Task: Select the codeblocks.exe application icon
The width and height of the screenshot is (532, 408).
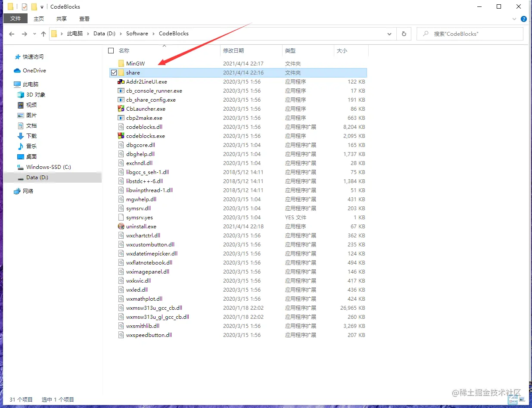Action: pos(121,136)
